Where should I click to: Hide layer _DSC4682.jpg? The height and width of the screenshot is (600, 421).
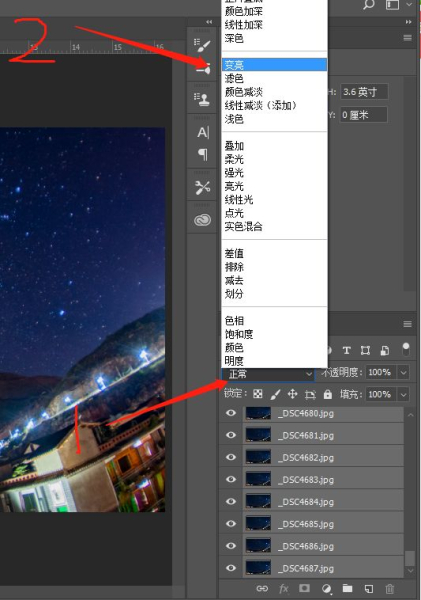[x=231, y=457]
